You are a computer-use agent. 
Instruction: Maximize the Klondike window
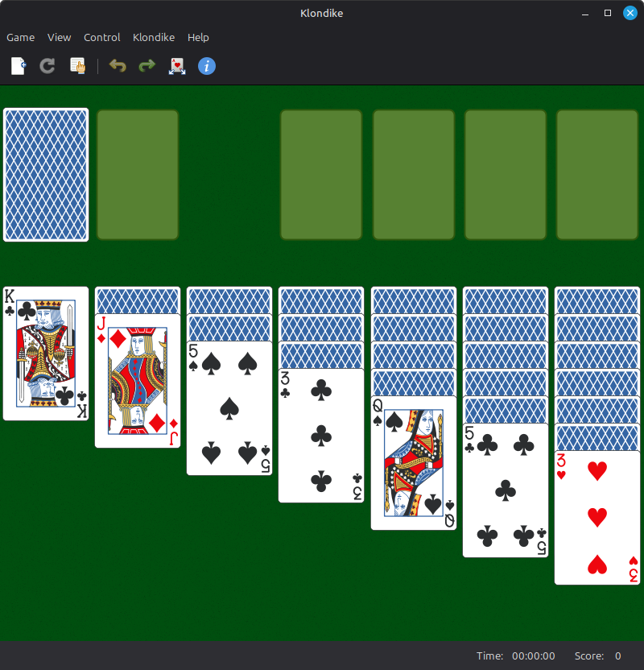(x=608, y=13)
